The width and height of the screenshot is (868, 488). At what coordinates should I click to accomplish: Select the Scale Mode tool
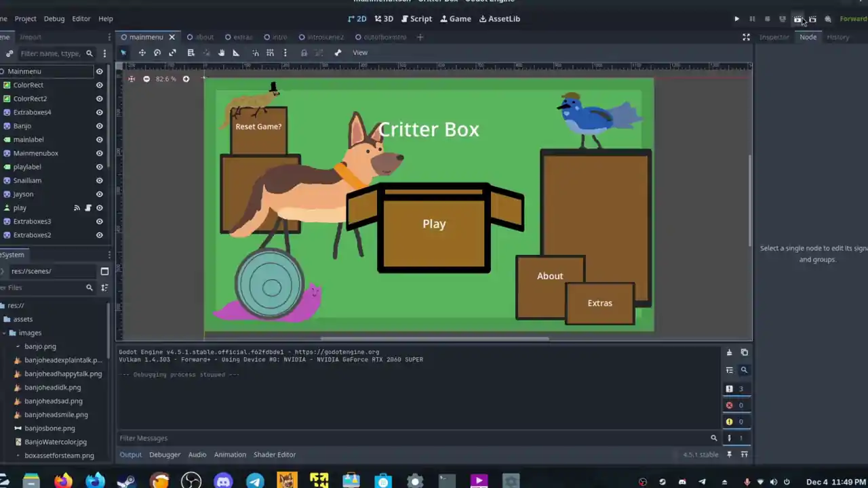click(173, 53)
